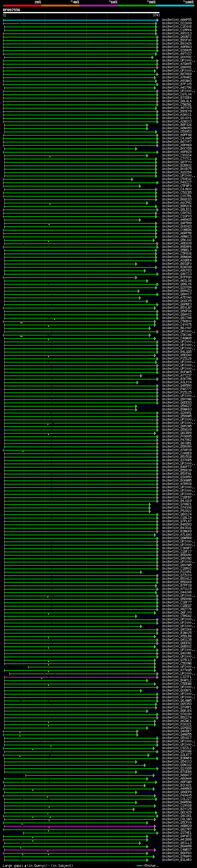
Task: Select hit UniRef100_Q38HU5
Action: point(177,50)
